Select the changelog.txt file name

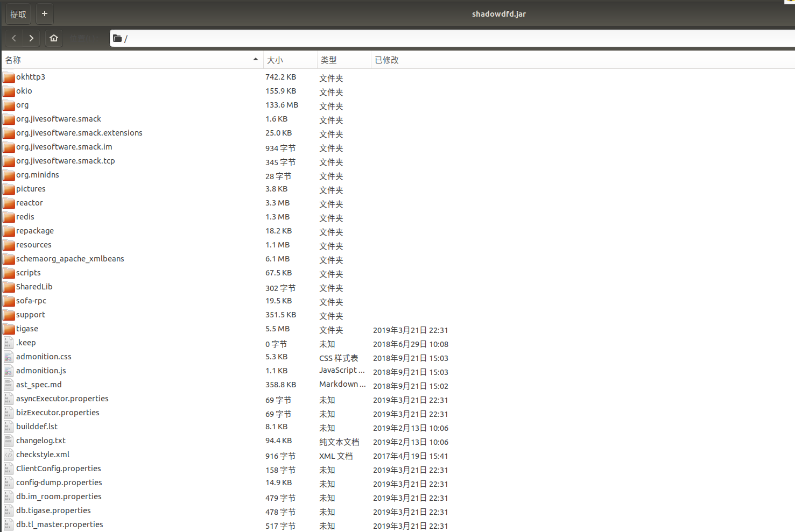(41, 441)
